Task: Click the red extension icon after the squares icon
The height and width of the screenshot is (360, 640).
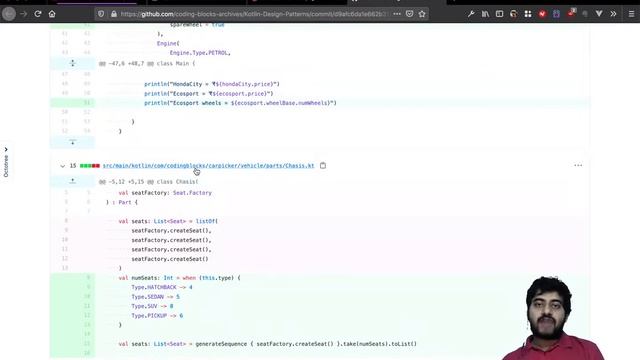Action: click(542, 14)
